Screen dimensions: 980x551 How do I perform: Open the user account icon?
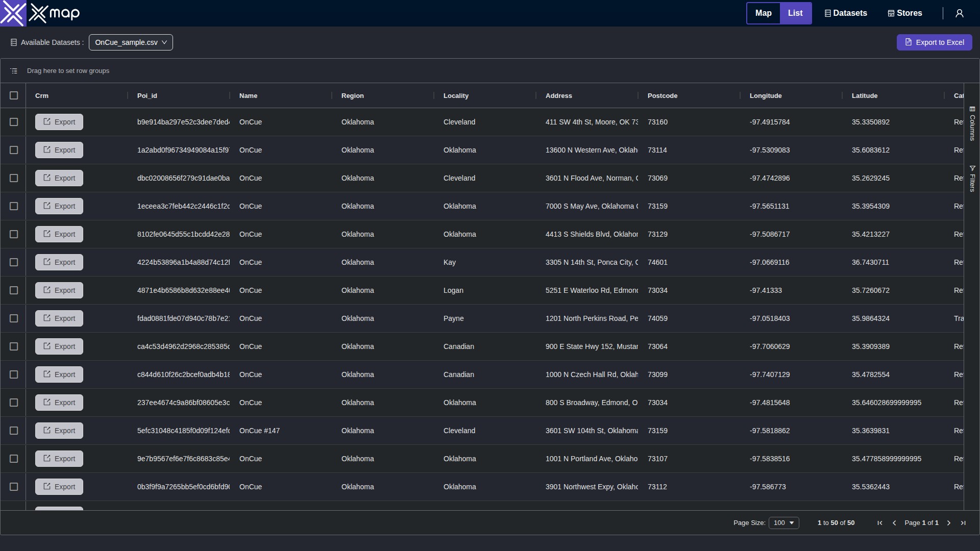click(960, 13)
